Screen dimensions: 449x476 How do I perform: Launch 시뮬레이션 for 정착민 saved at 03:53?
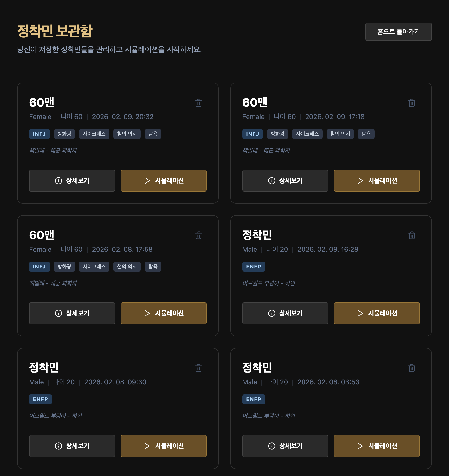pyautogui.click(x=377, y=446)
